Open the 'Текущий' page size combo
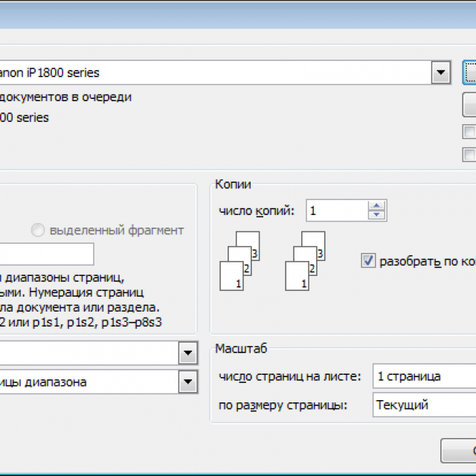The height and width of the screenshot is (476, 476). 425,405
